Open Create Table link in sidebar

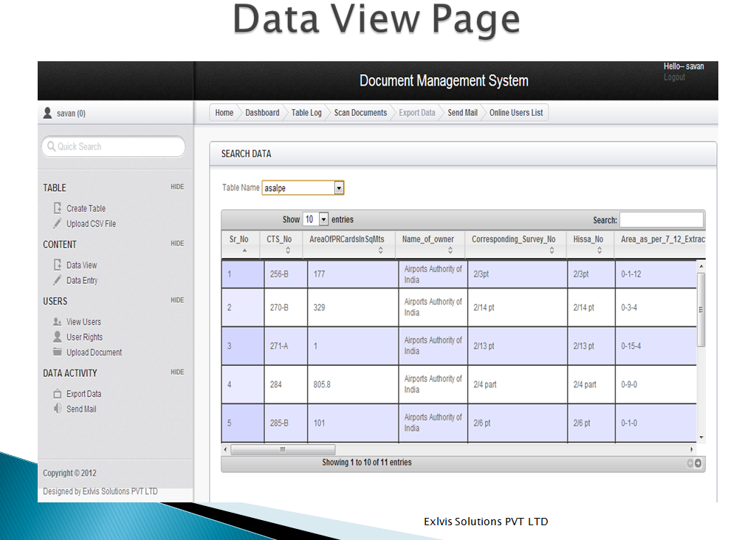tap(86, 209)
